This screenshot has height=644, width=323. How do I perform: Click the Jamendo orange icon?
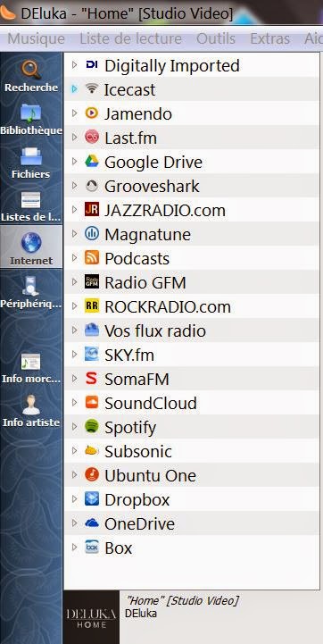[x=92, y=113]
